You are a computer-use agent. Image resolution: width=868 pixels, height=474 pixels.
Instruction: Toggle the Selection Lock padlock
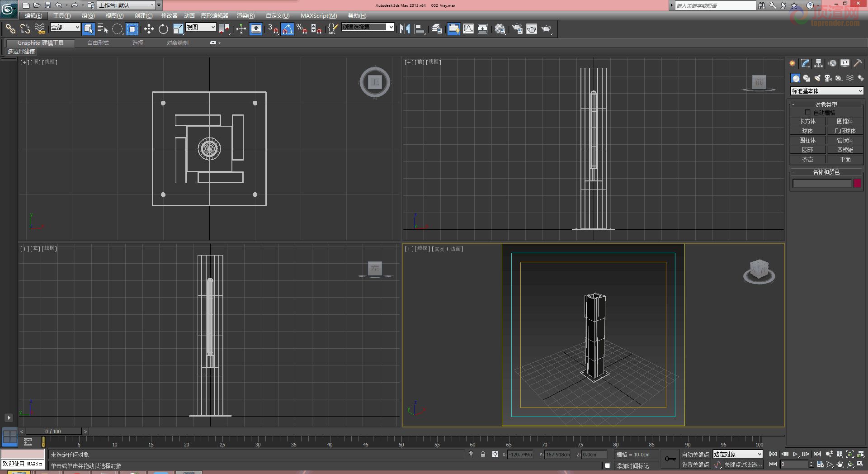pos(483,454)
